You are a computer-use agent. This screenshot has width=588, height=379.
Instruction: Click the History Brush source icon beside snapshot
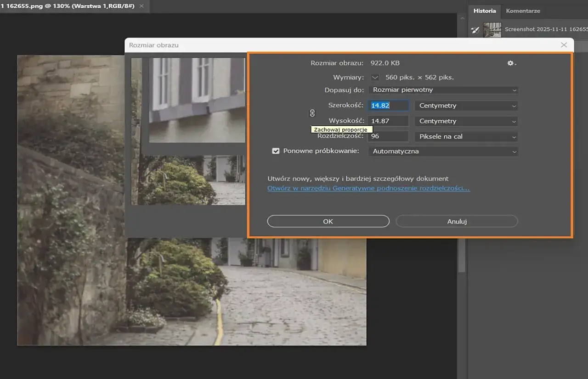(x=475, y=29)
